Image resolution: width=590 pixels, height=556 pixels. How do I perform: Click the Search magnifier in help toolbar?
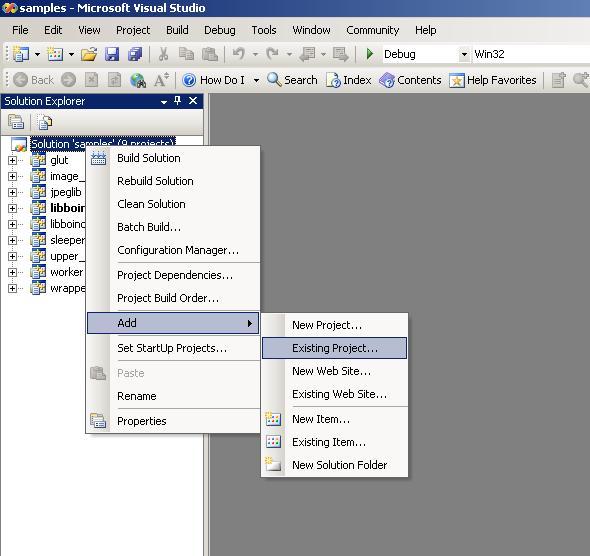(292, 80)
